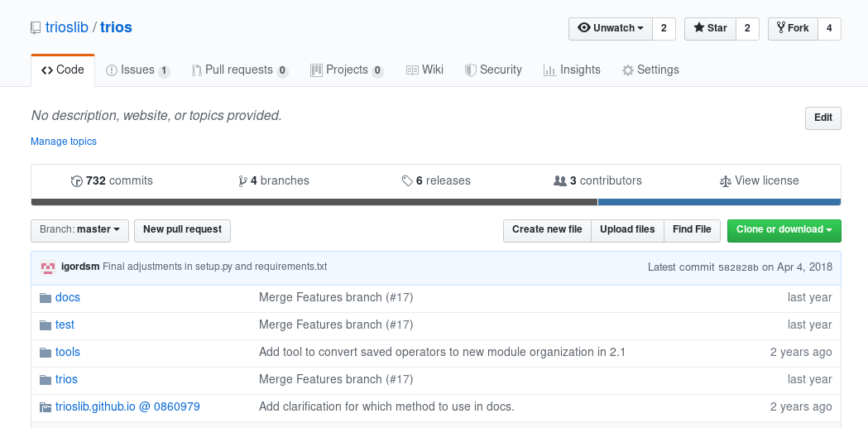The height and width of the screenshot is (428, 868).
Task: Star the repository
Action: coord(710,29)
